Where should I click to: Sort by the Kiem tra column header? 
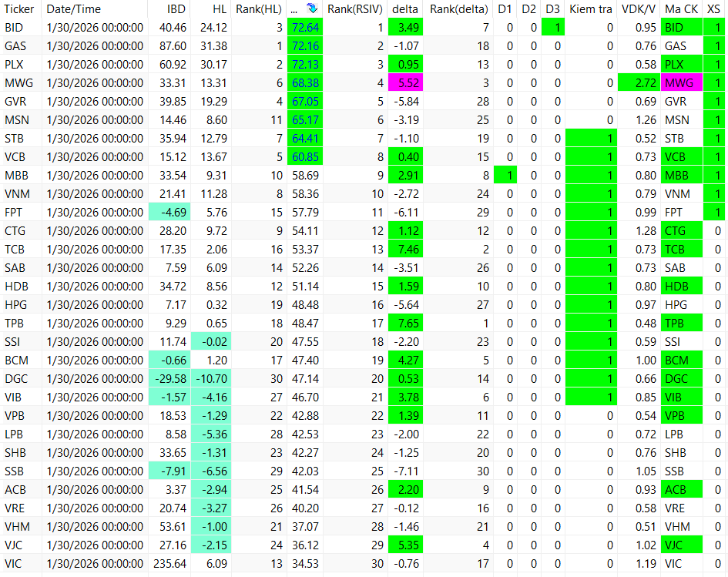591,9
